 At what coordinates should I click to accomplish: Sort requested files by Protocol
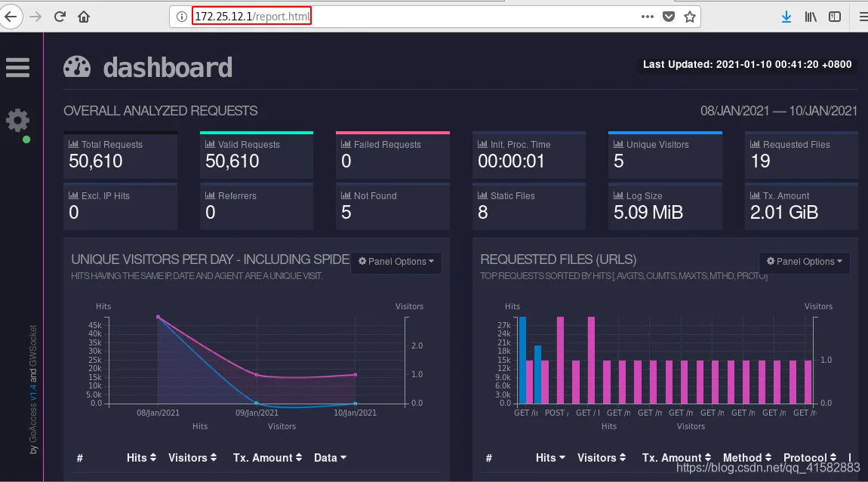tap(809, 458)
